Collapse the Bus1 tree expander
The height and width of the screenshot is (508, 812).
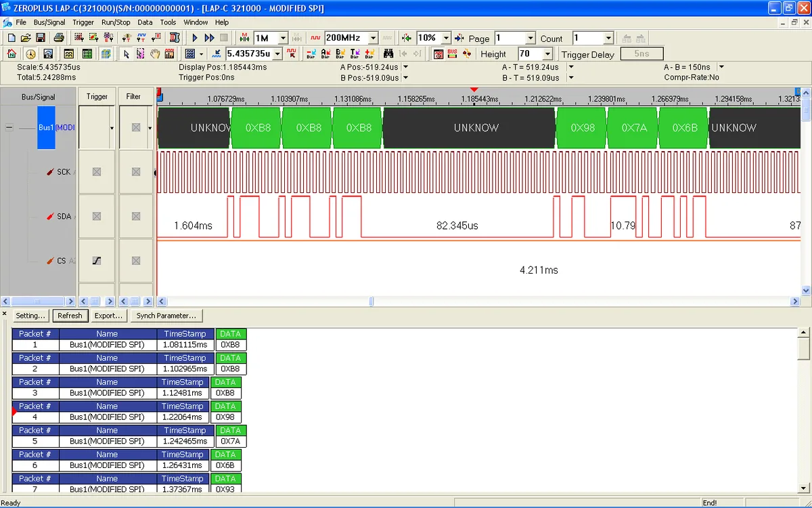click(9, 127)
